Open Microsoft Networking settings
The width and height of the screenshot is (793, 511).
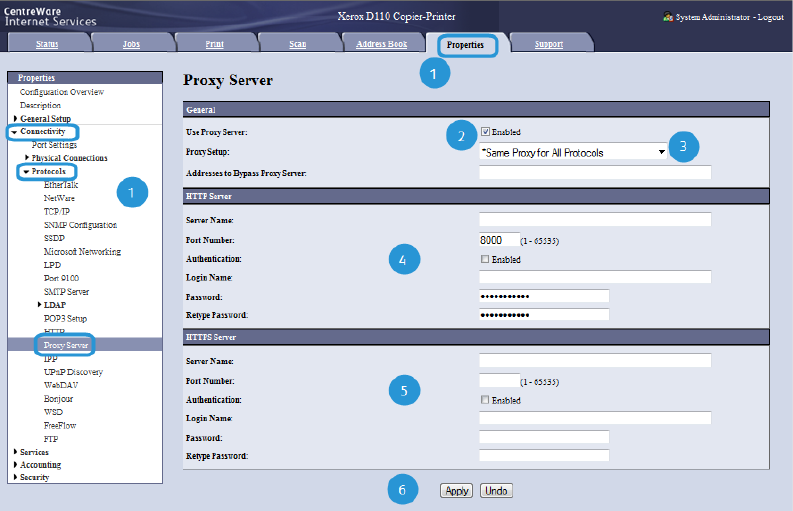pyautogui.click(x=82, y=251)
